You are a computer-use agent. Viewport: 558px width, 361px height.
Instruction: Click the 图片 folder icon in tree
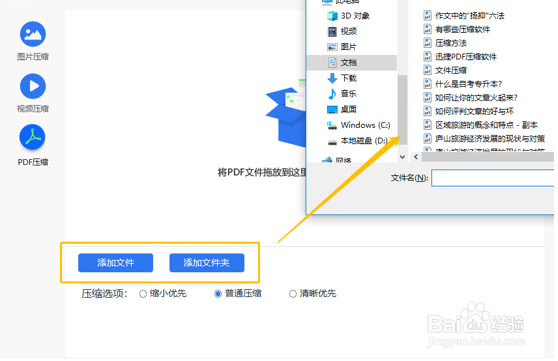tap(332, 47)
